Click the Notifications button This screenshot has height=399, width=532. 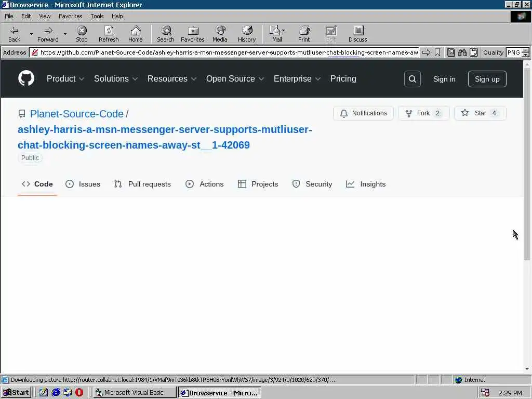tap(363, 113)
